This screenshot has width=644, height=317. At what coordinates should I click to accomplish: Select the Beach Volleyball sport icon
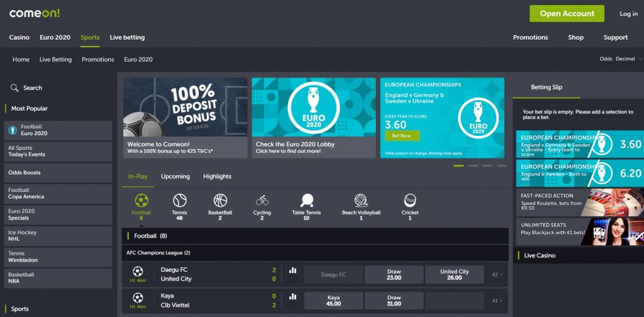[361, 201]
